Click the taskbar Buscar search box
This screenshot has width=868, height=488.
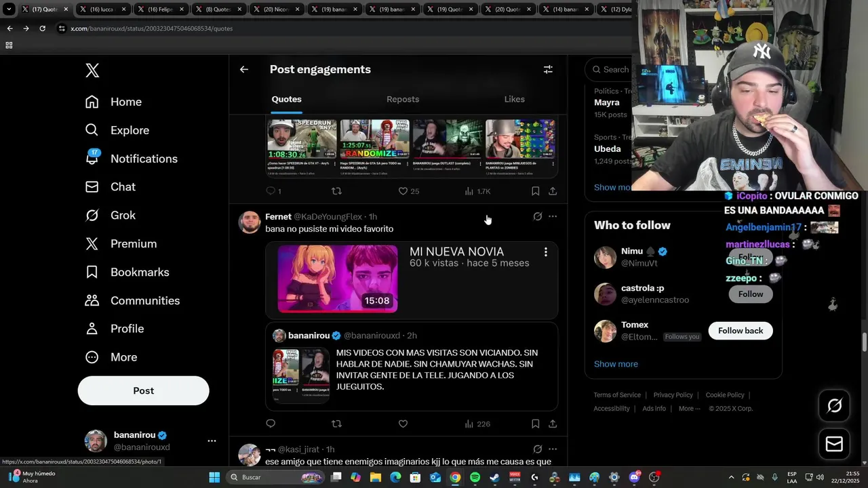tap(276, 477)
